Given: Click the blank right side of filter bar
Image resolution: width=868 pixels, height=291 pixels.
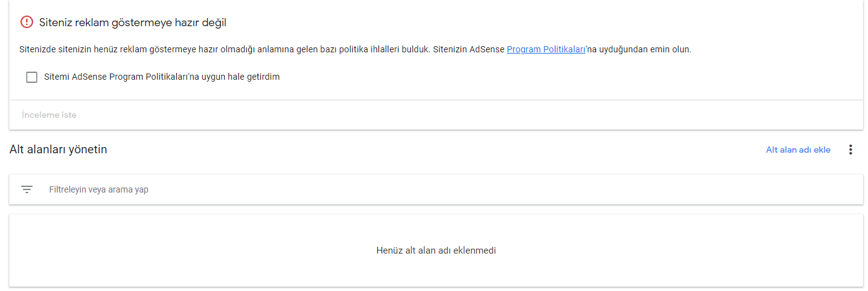Looking at the screenshot, I should [x=560, y=189].
